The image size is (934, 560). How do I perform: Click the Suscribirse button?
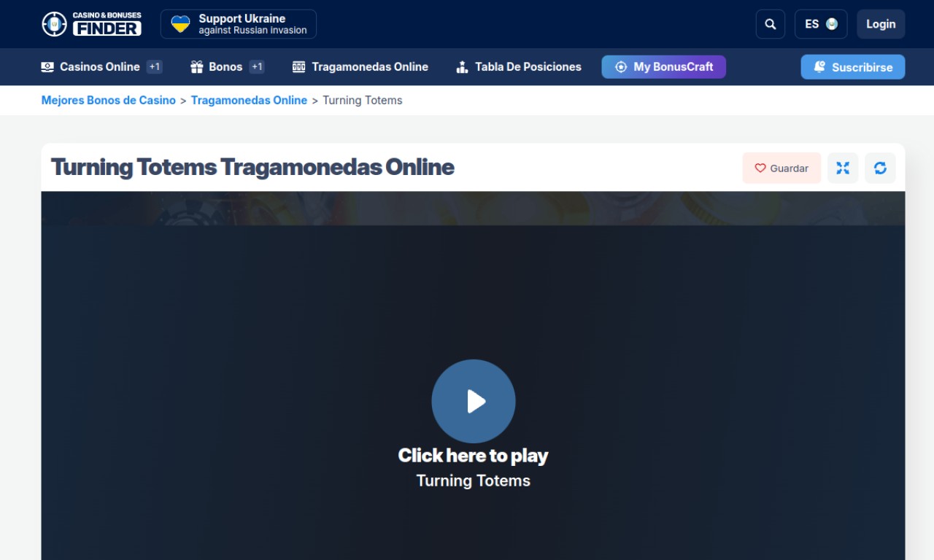(x=852, y=67)
